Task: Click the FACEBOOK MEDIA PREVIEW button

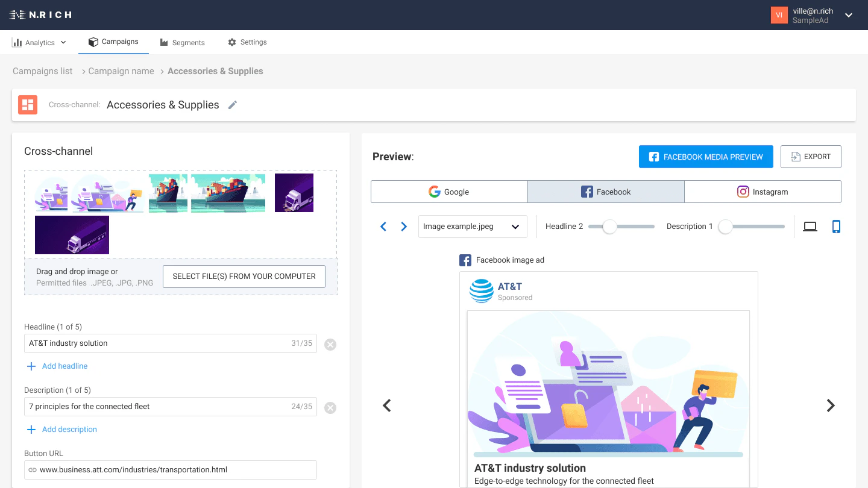Action: [705, 157]
